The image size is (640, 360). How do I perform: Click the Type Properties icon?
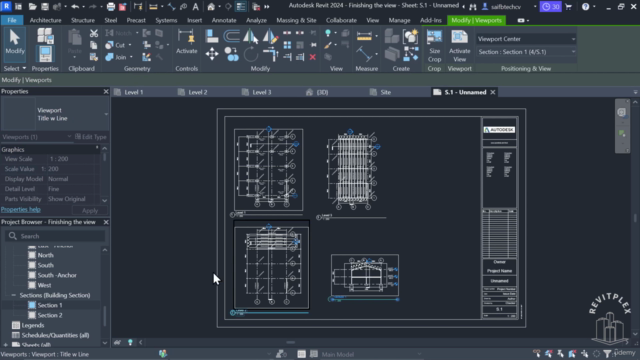(x=45, y=36)
